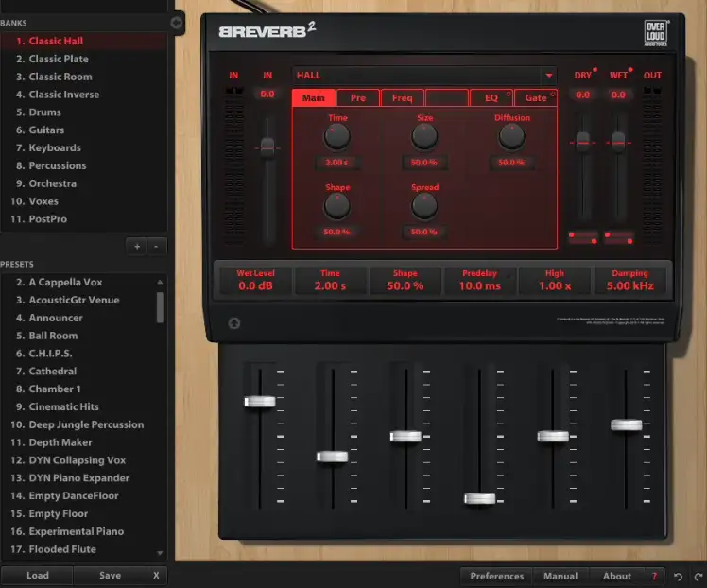Click the presets list scrollbar thumb

click(x=160, y=307)
